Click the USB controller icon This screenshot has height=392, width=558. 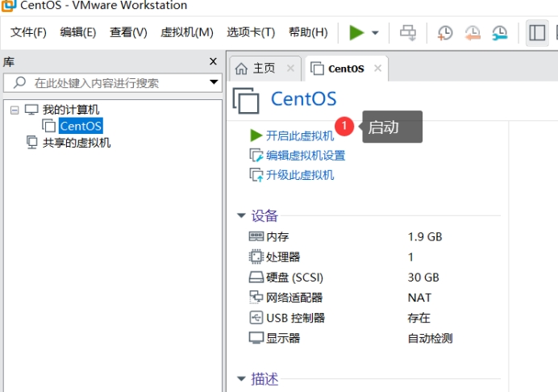pyautogui.click(x=256, y=318)
